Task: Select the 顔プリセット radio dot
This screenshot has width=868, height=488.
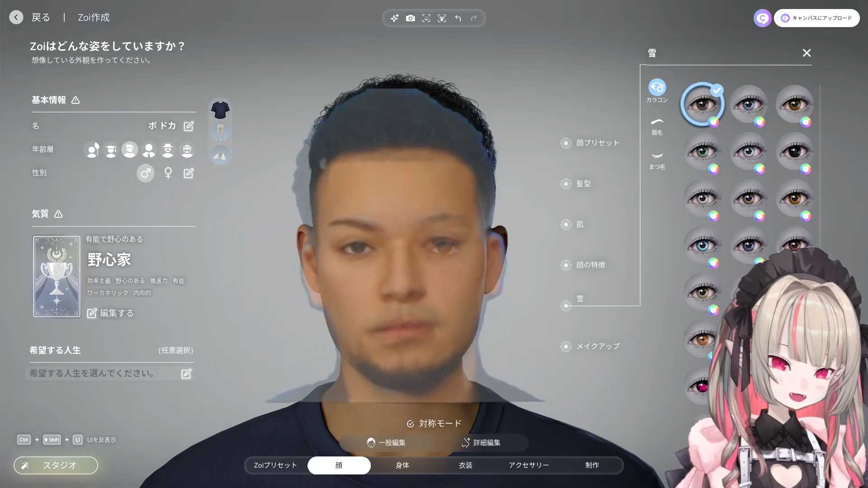Action: click(x=566, y=143)
